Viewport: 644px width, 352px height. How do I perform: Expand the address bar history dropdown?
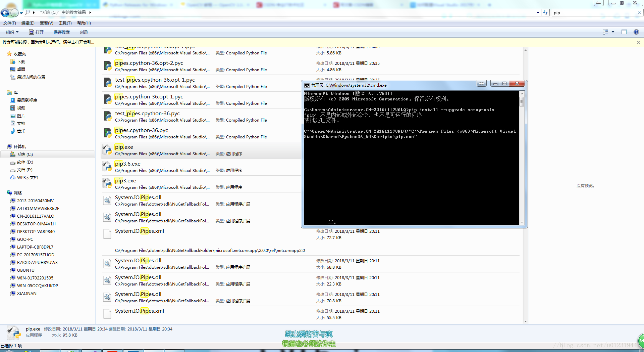[x=538, y=13]
